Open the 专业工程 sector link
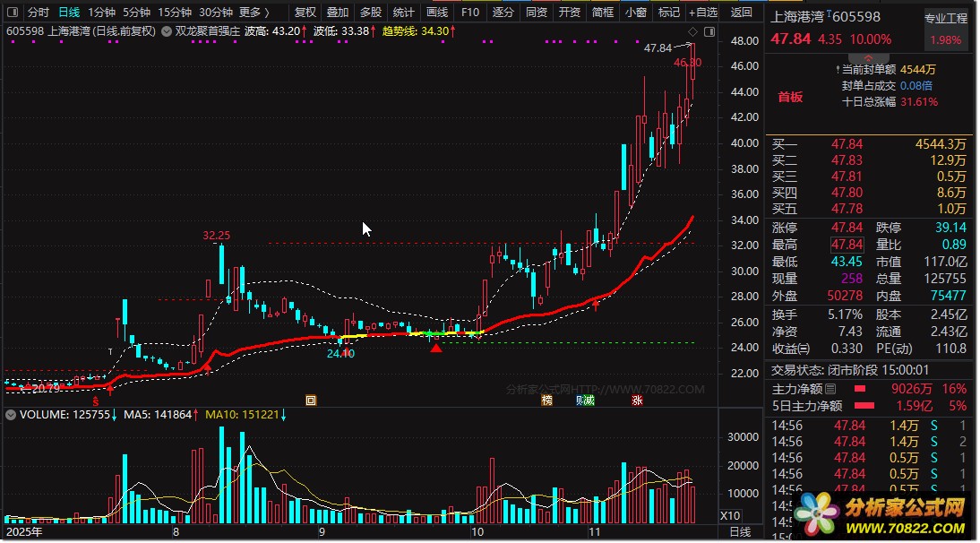This screenshot has width=980, height=543. coord(946,18)
